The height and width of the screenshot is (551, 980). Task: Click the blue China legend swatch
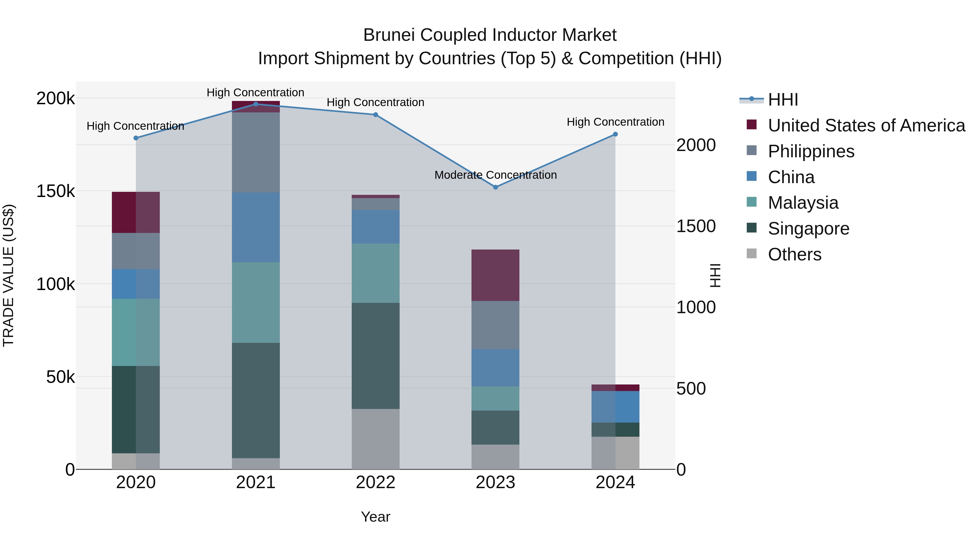752,176
